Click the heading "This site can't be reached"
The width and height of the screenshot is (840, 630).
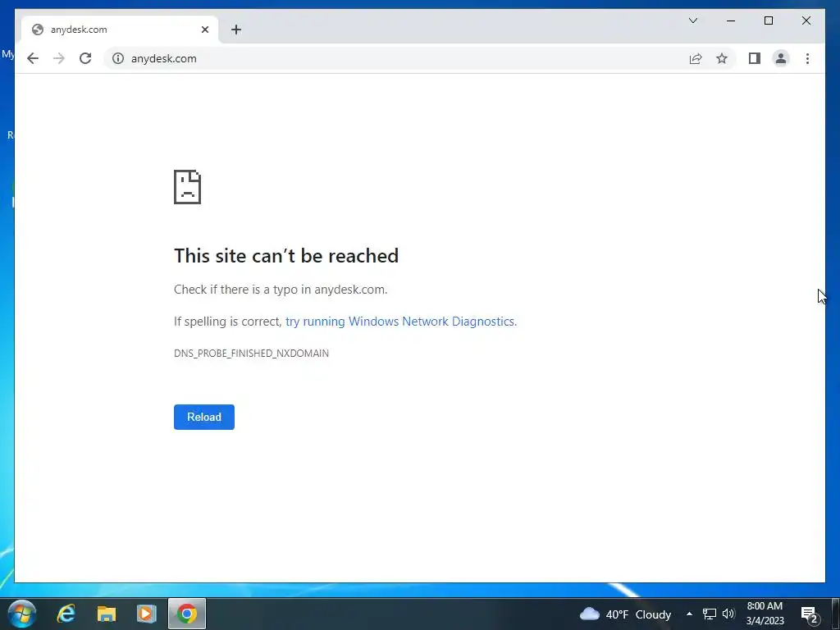[286, 256]
